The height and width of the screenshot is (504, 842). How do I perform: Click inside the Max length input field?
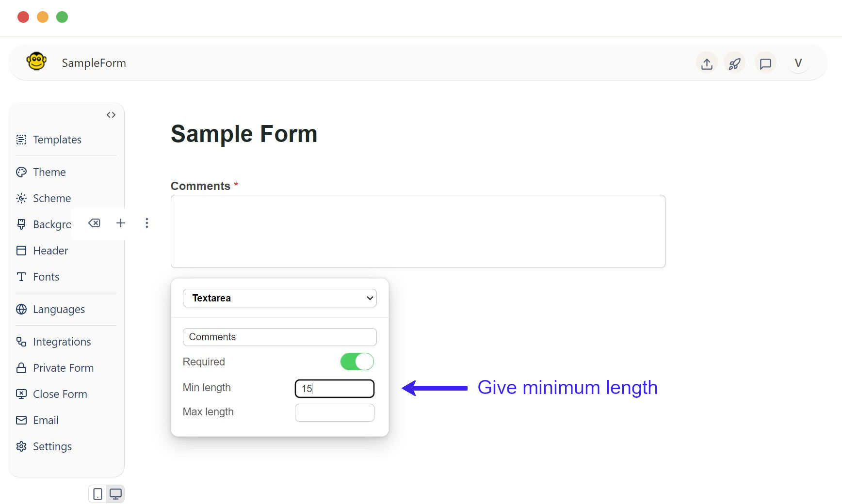[x=334, y=412]
